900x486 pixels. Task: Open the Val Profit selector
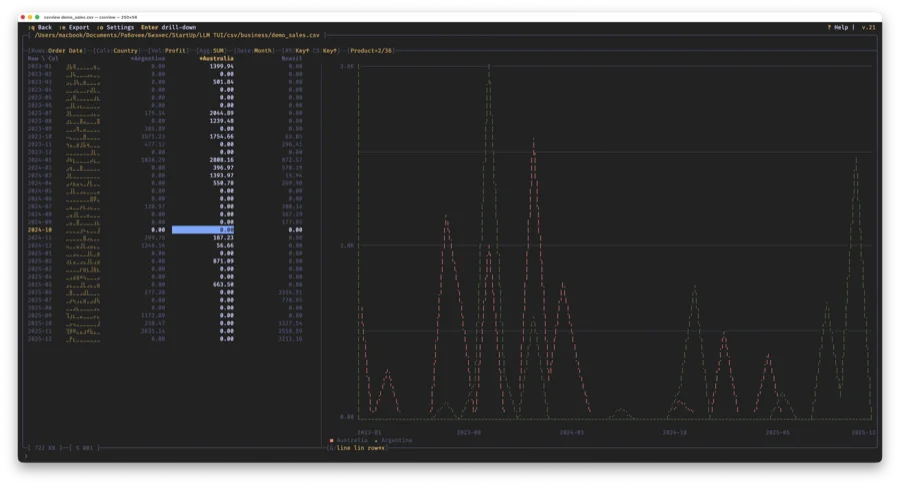click(176, 50)
